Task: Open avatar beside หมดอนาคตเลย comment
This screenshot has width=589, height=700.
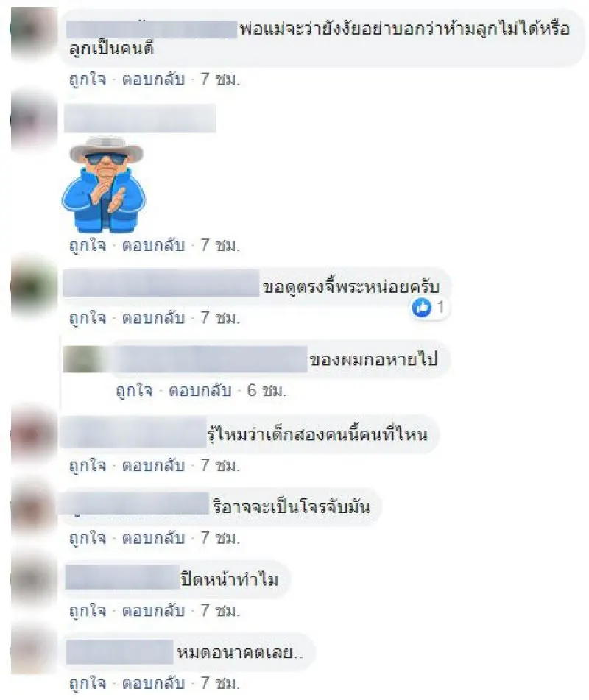Action: [x=34, y=651]
